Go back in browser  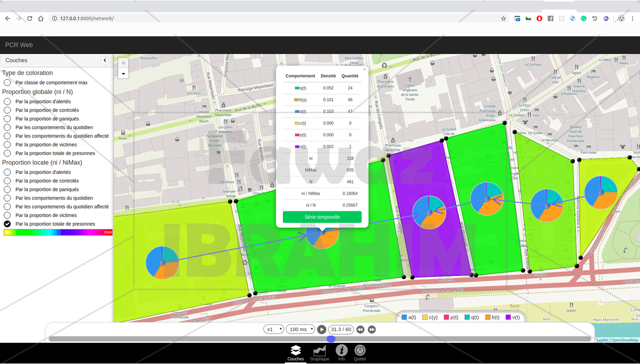[x=8, y=18]
